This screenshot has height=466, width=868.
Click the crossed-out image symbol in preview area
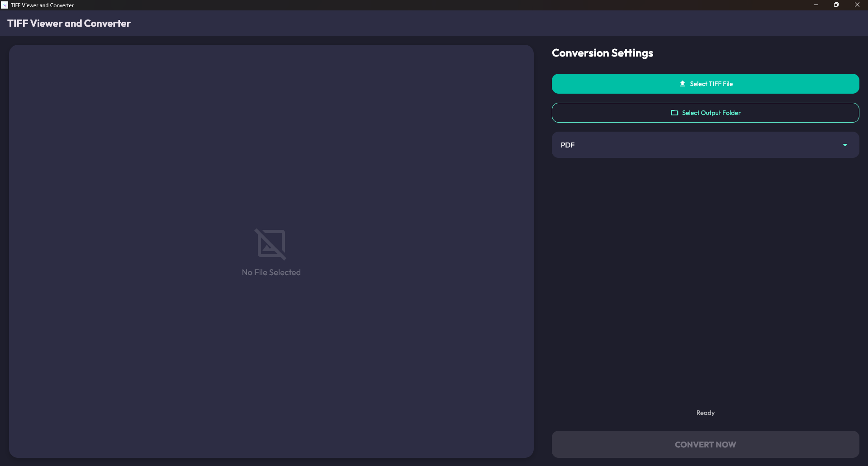[271, 244]
